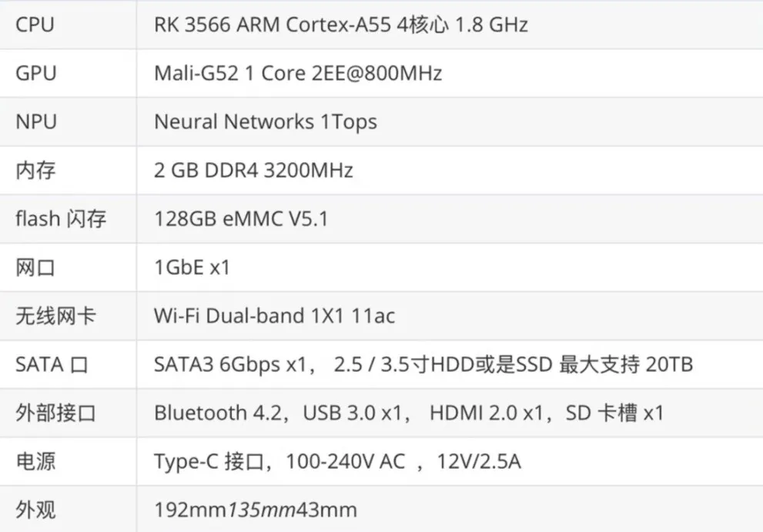Click the flash 闪存 label

click(61, 219)
